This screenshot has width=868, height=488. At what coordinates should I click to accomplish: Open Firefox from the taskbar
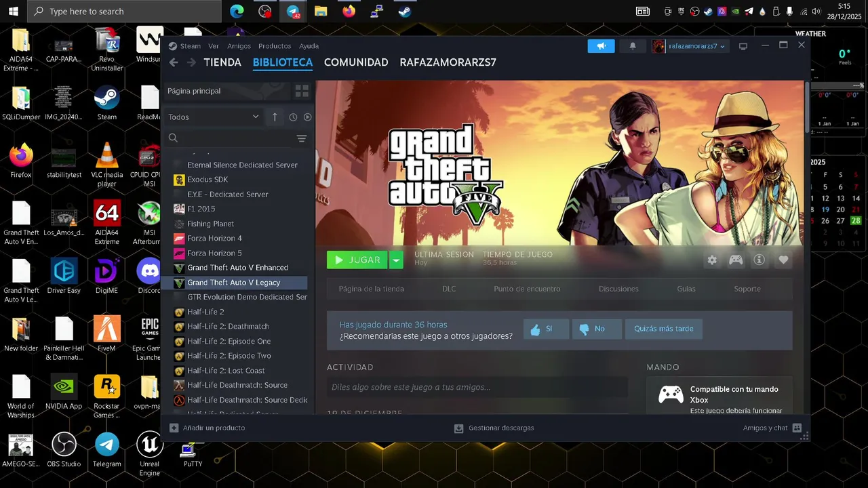coord(349,11)
